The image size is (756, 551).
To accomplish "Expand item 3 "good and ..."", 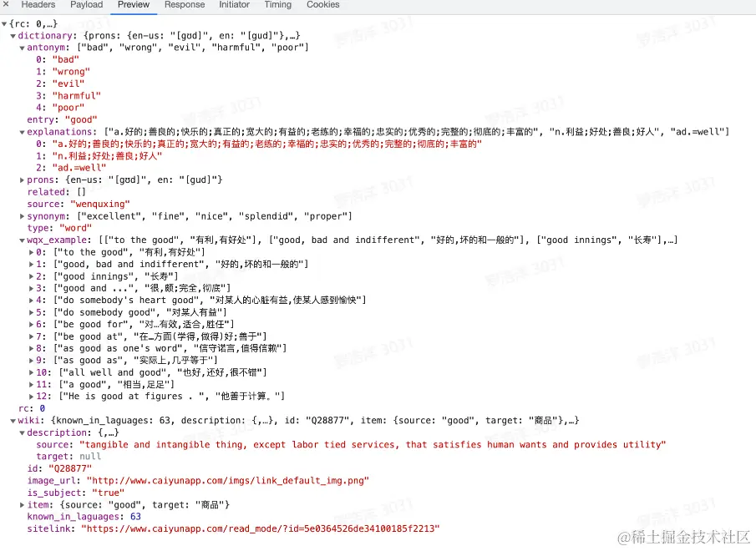I will click(32, 289).
